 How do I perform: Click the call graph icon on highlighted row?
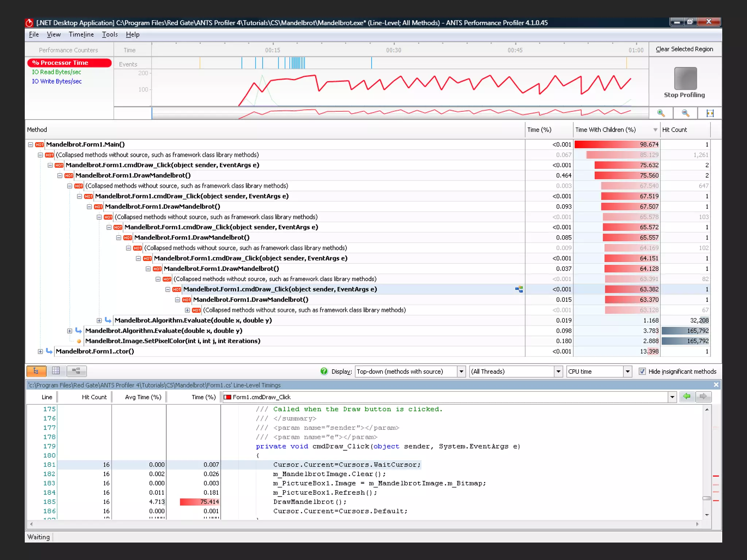tap(519, 289)
